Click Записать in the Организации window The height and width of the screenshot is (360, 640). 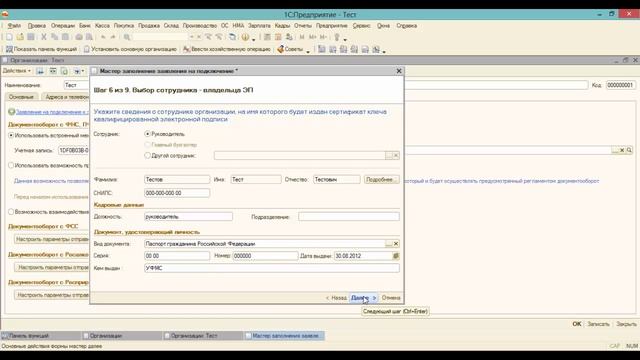tap(598, 324)
